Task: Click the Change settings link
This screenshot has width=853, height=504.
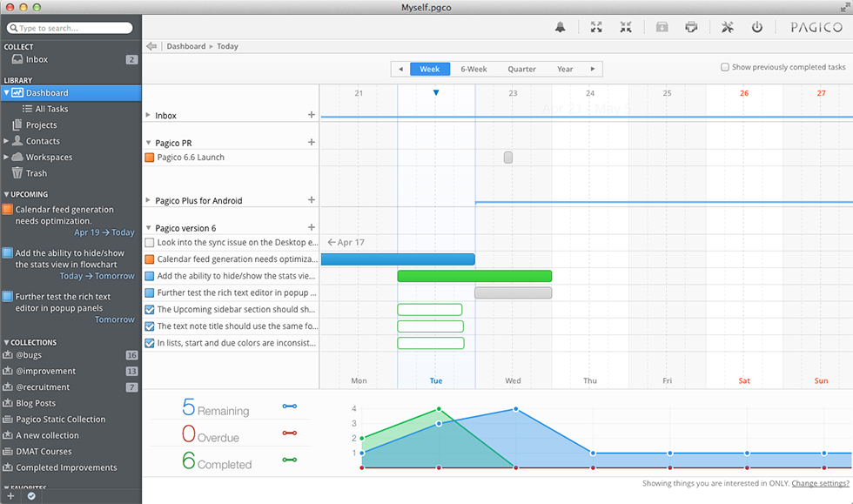Action: [x=820, y=483]
